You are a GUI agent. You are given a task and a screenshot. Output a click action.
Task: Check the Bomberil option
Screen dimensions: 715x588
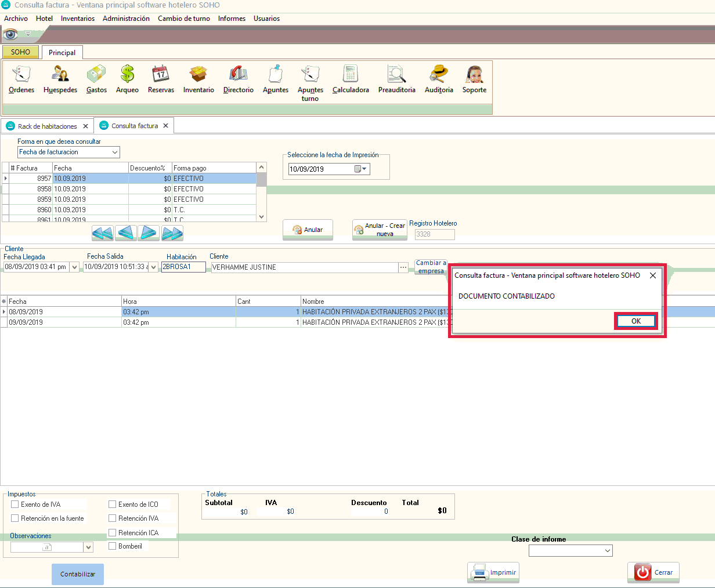coord(113,546)
